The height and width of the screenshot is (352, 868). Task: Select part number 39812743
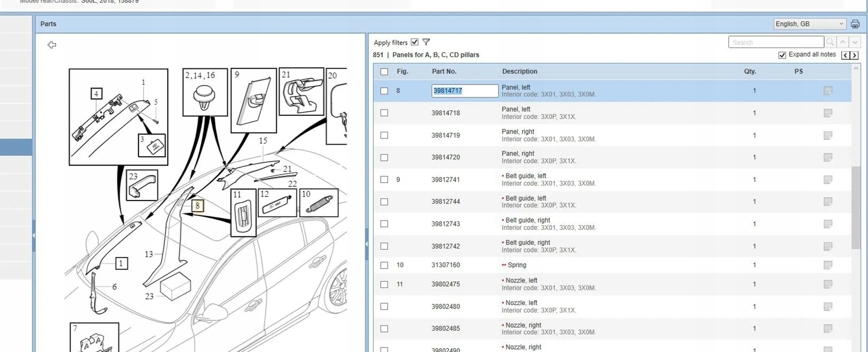click(445, 224)
